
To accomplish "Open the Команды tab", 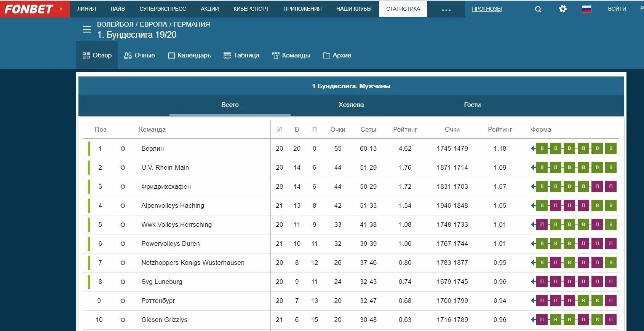I will click(x=291, y=55).
